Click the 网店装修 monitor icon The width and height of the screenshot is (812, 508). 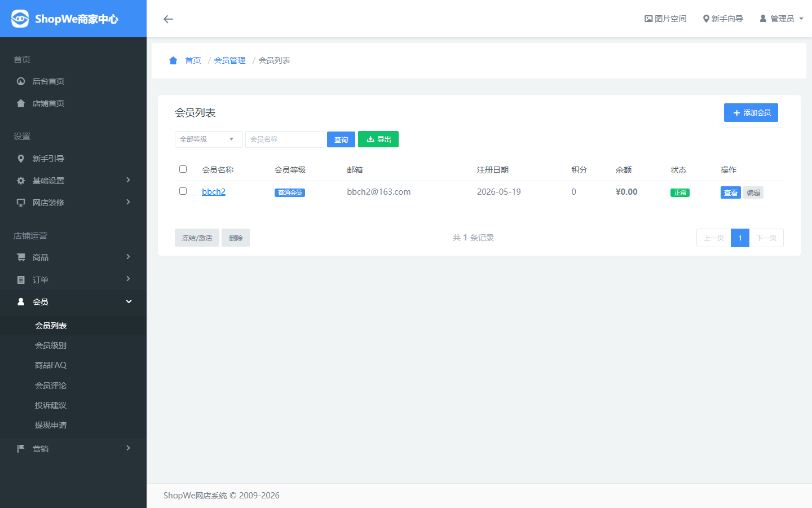coord(21,203)
